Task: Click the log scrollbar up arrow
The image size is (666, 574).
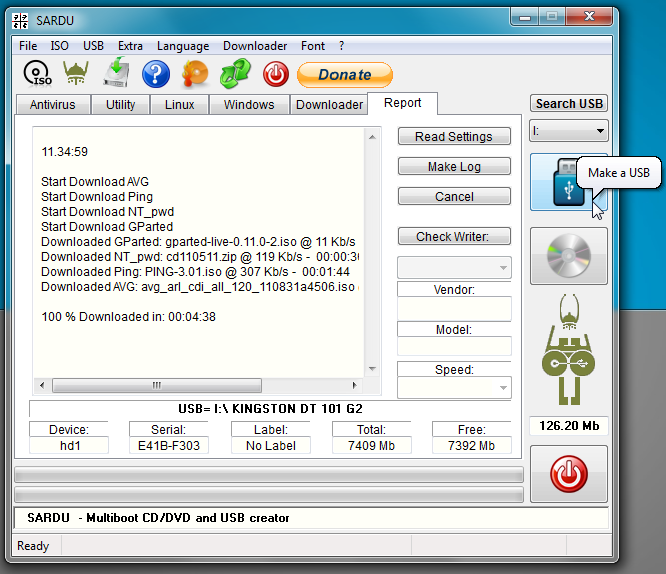Action: click(x=372, y=137)
